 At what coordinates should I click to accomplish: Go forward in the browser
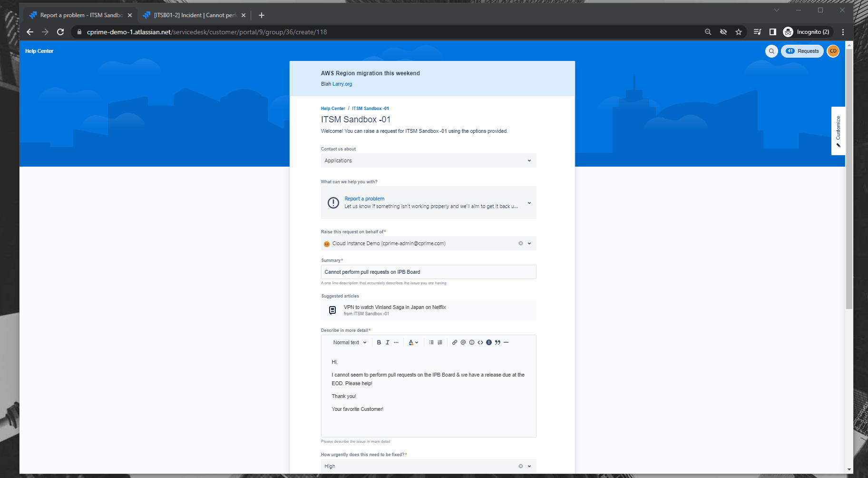coord(45,32)
